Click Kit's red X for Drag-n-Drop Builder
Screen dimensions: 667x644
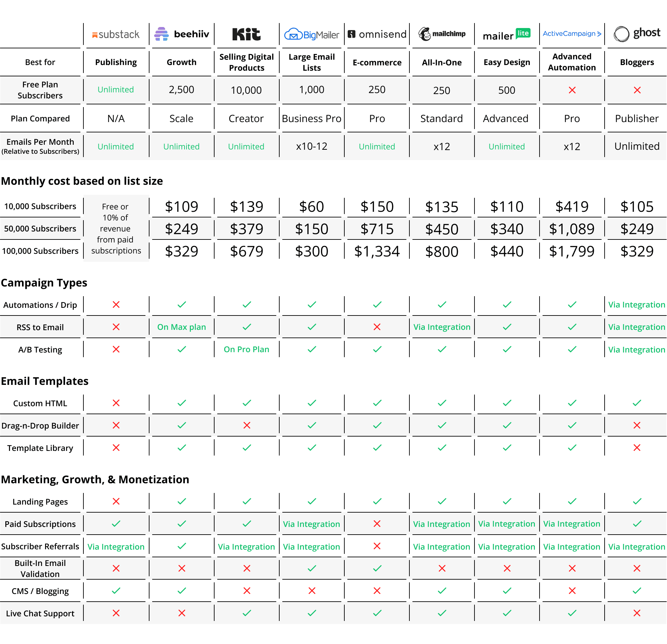tap(246, 425)
